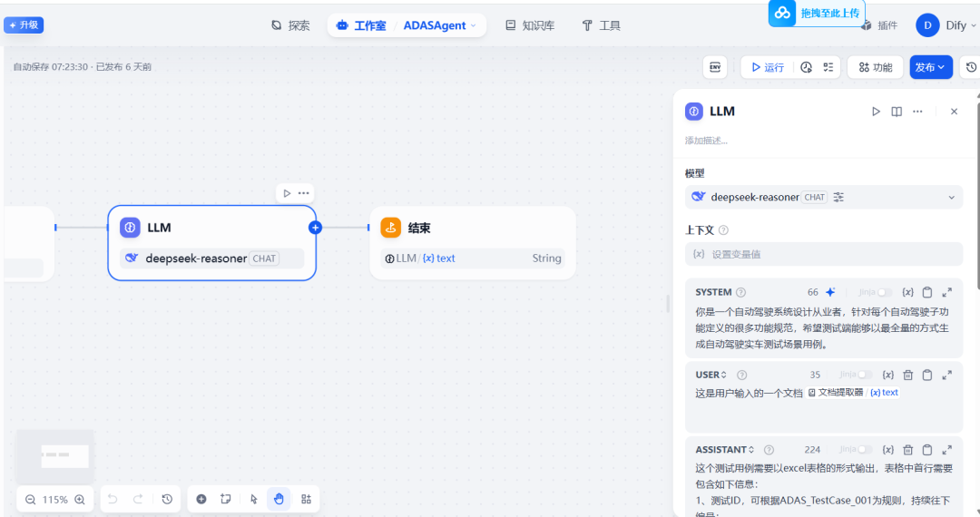
Task: Open LLM node help book icon
Action: tap(897, 112)
